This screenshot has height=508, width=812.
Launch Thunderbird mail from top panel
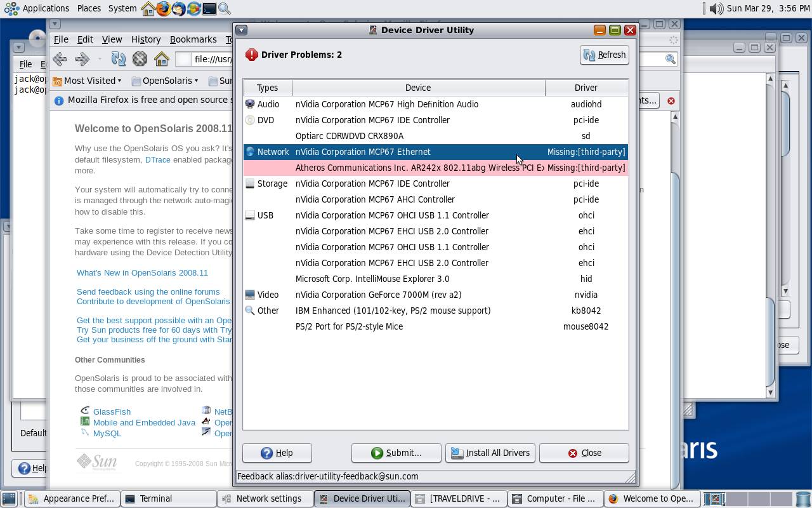(x=179, y=8)
